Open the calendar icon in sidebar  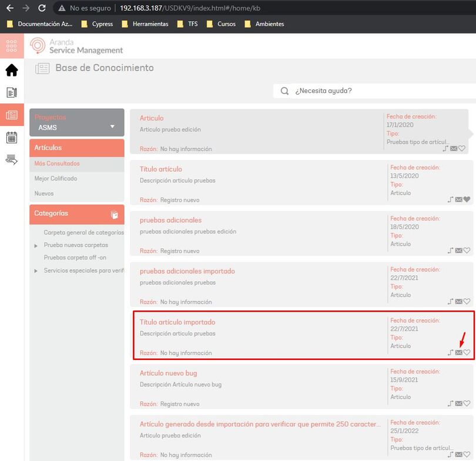(12, 137)
